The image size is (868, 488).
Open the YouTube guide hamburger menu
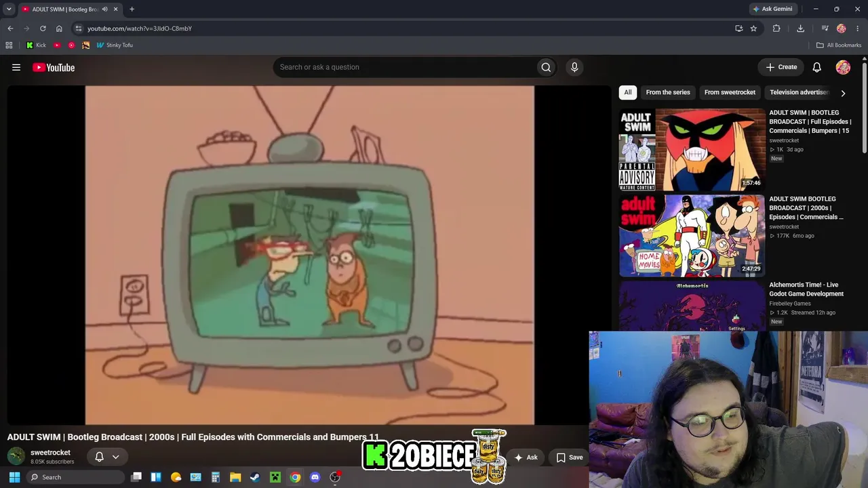click(16, 67)
